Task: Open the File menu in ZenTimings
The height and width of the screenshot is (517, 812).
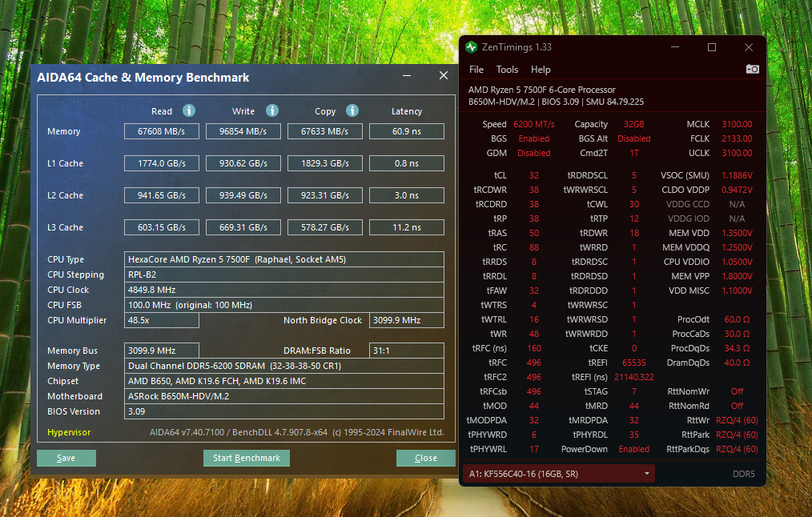Action: point(476,70)
